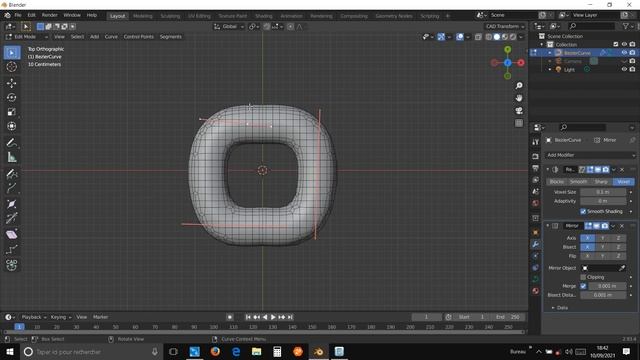The image size is (640, 360).
Task: Open the CAD tool at toolbar bottom
Action: coord(11,265)
